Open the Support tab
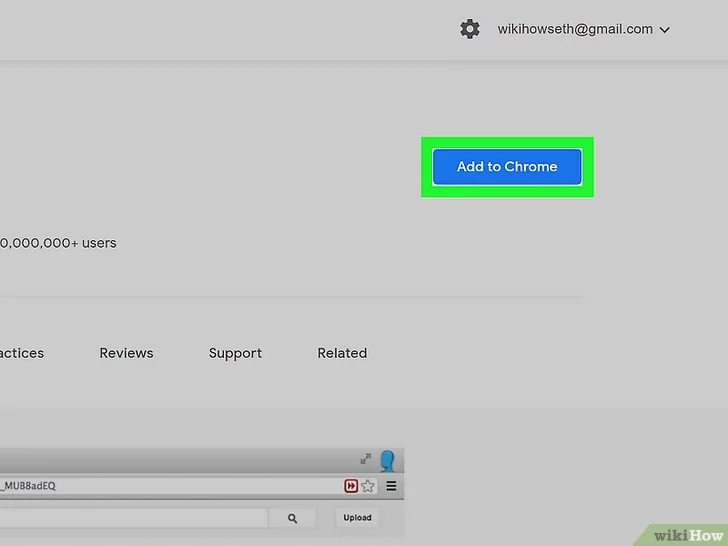The image size is (728, 546). pyautogui.click(x=235, y=353)
